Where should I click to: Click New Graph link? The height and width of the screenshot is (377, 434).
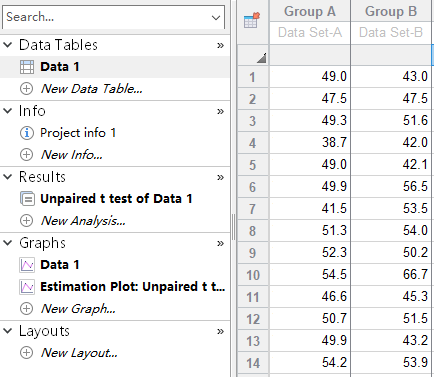(x=78, y=309)
